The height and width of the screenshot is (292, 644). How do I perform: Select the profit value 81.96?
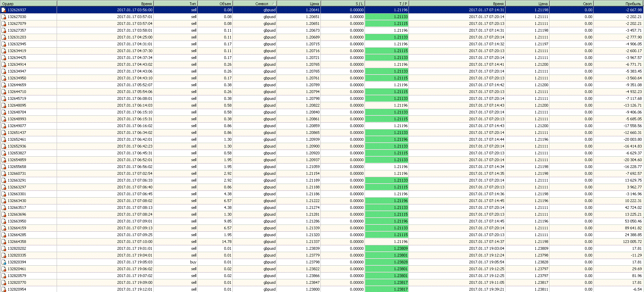click(637, 276)
